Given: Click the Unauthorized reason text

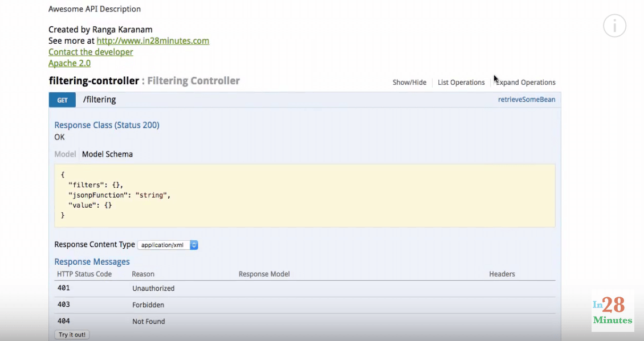Looking at the screenshot, I should pos(153,289).
